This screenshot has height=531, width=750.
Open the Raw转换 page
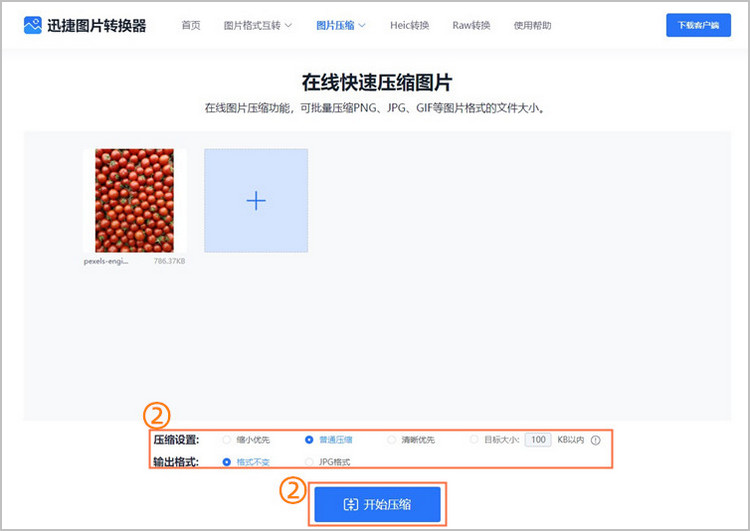(x=471, y=25)
